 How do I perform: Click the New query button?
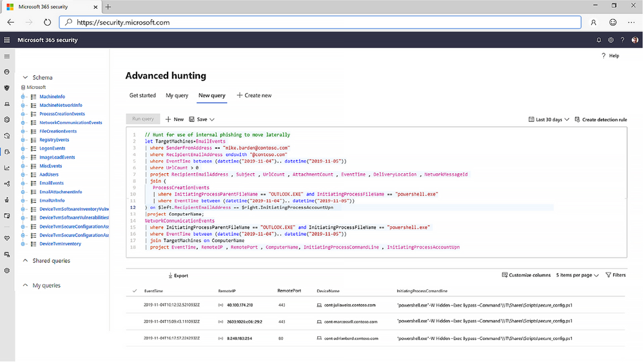point(175,119)
